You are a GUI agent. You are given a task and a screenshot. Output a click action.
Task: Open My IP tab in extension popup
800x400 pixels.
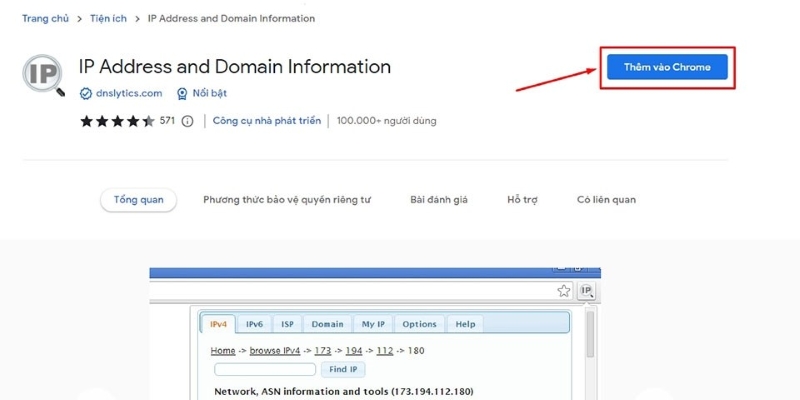(373, 324)
